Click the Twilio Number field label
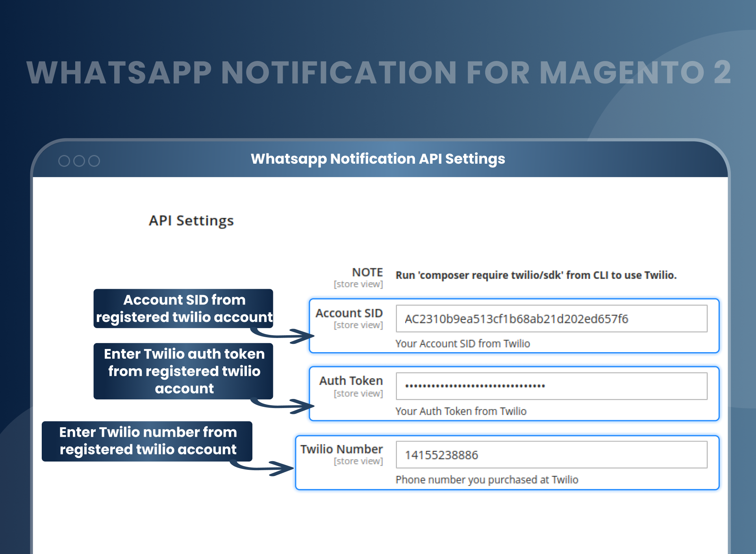 341,449
